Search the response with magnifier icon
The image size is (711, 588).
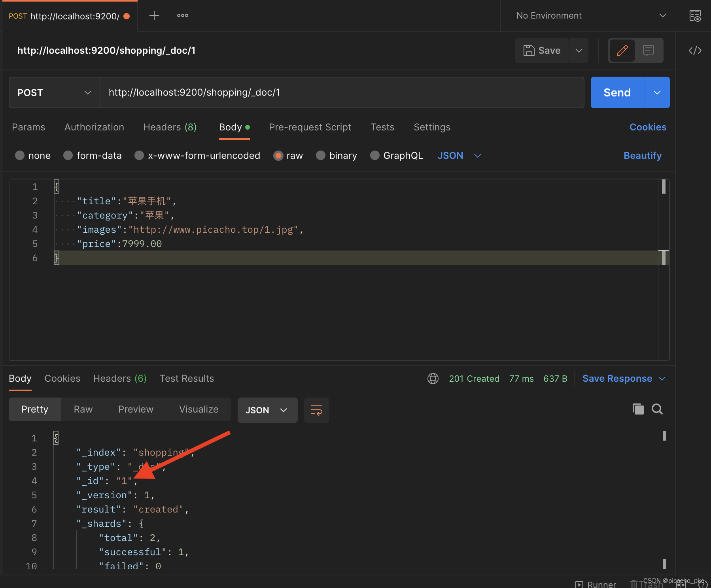click(657, 409)
